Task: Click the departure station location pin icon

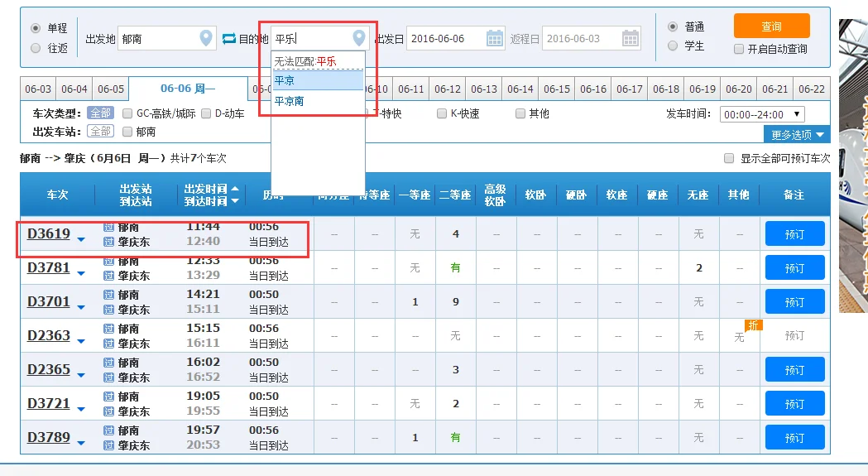Action: point(205,38)
